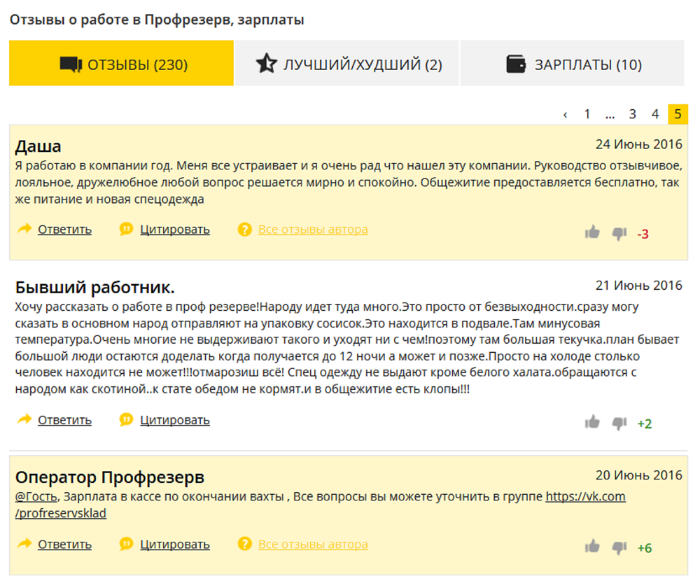Go to page 4 of reviews
The height and width of the screenshot is (588, 700).
tap(655, 114)
